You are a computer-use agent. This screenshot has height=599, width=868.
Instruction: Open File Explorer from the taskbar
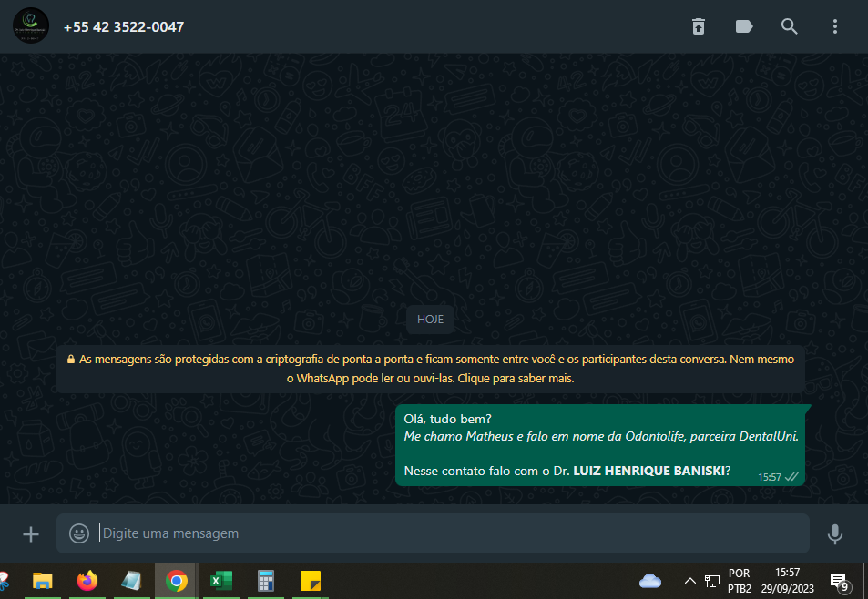click(43, 581)
